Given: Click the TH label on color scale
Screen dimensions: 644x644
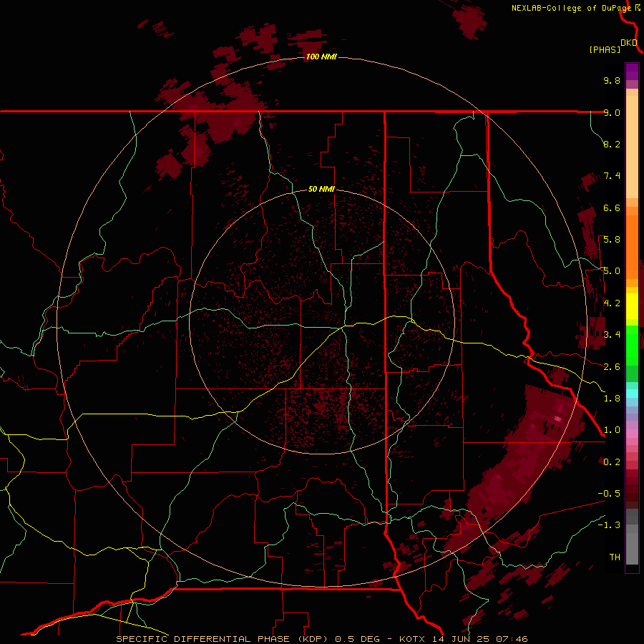Looking at the screenshot, I should (x=615, y=557).
